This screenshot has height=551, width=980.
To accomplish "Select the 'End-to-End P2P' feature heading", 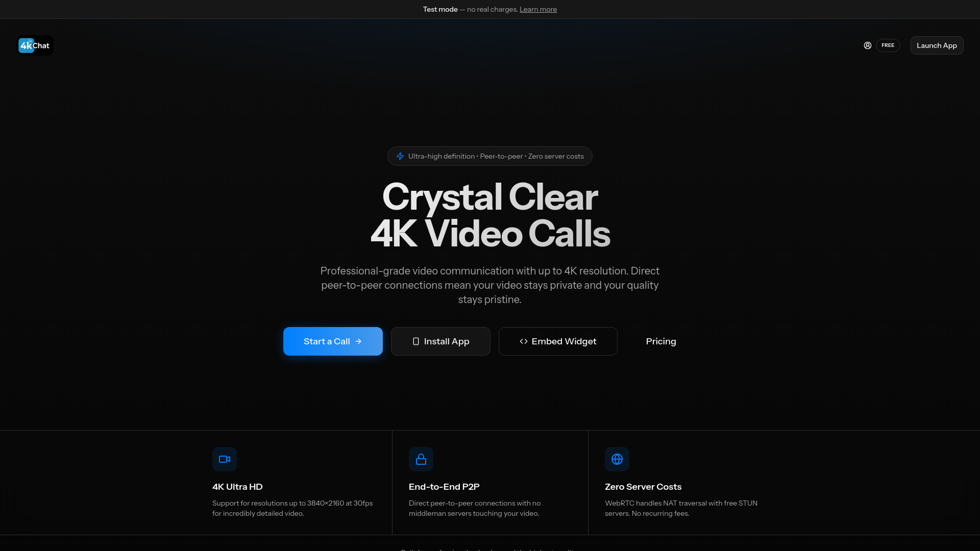I will coord(444,487).
